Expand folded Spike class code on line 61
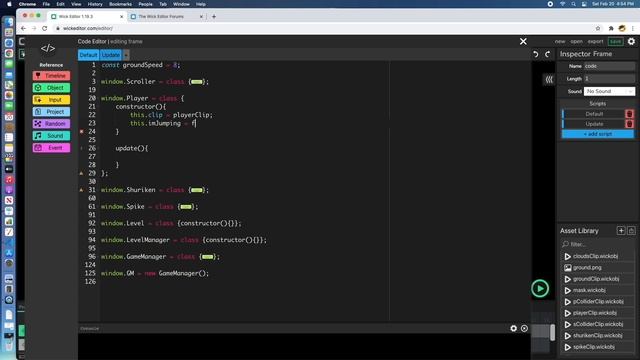 pos(186,207)
